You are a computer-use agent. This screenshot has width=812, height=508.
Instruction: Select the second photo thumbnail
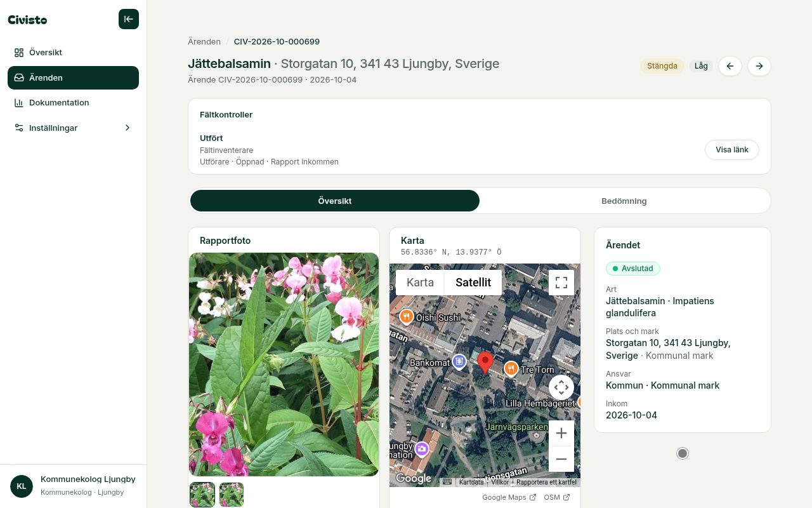pyautogui.click(x=232, y=495)
